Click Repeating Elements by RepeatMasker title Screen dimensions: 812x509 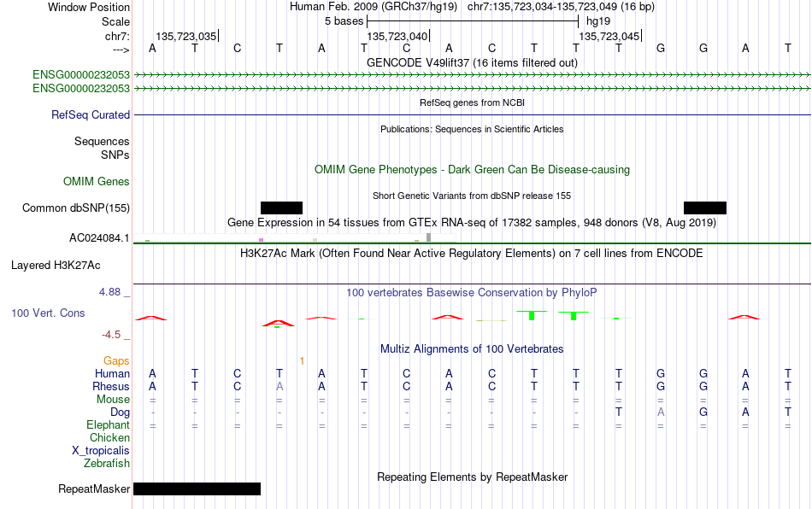tap(472, 477)
